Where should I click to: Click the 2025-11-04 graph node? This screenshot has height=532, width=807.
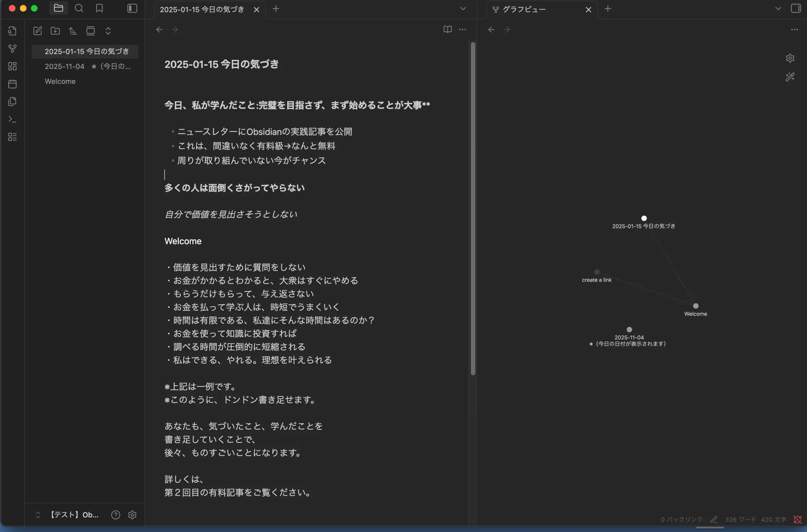(x=629, y=329)
